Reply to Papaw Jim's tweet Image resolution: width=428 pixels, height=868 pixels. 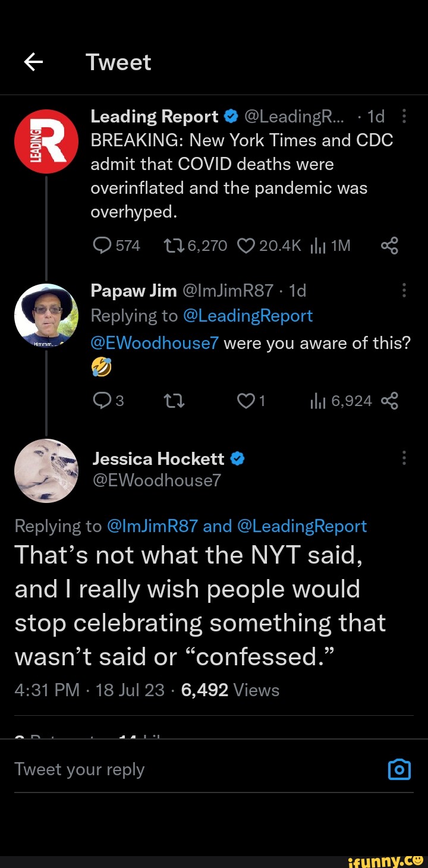coord(102,401)
